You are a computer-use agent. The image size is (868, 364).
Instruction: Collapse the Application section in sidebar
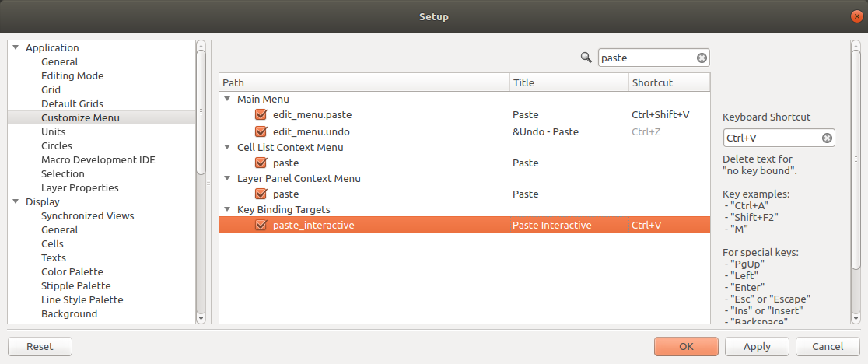pos(16,47)
